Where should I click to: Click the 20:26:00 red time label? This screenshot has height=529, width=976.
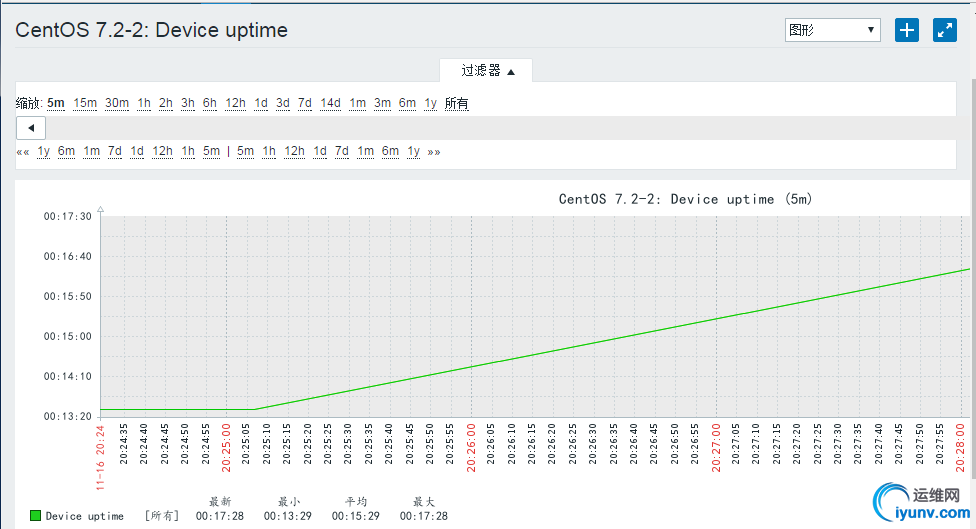(471, 447)
